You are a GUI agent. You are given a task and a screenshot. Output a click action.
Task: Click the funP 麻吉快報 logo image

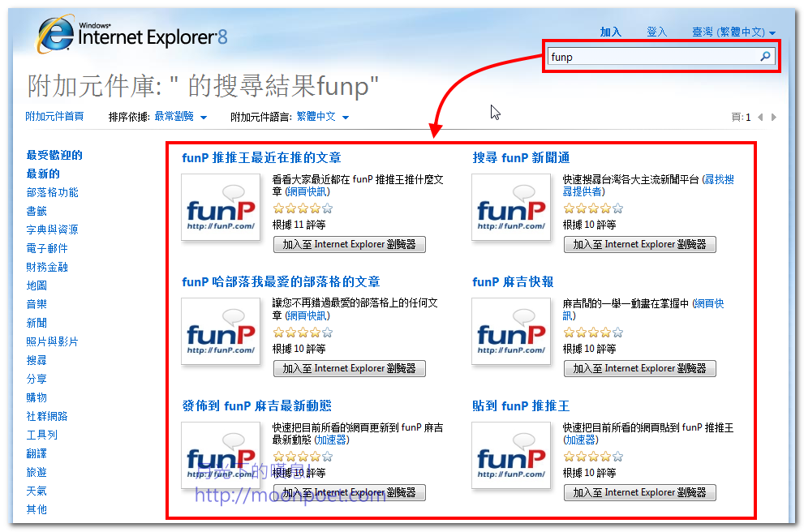(x=511, y=331)
